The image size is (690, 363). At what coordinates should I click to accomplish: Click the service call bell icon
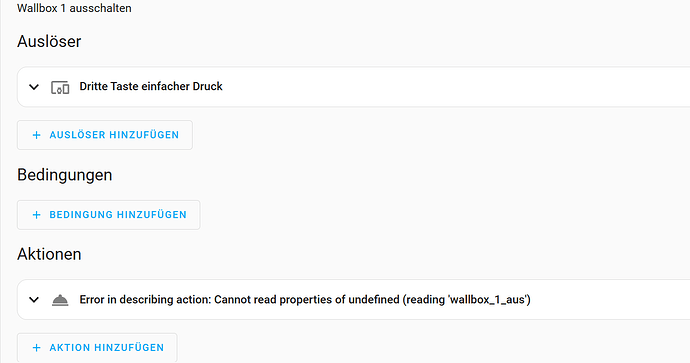[60, 300]
